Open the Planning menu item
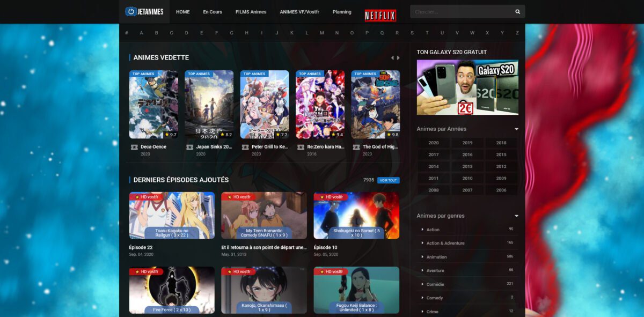 coord(342,11)
